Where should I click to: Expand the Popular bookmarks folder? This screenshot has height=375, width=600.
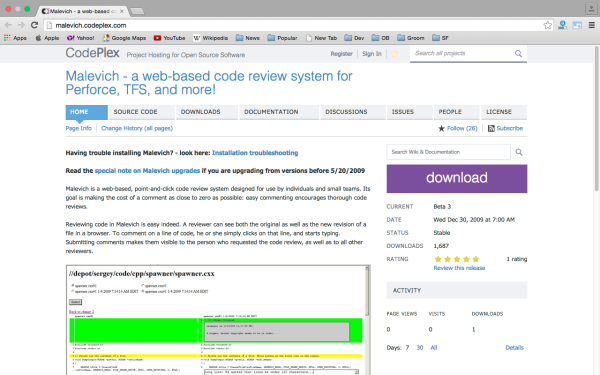pos(282,38)
